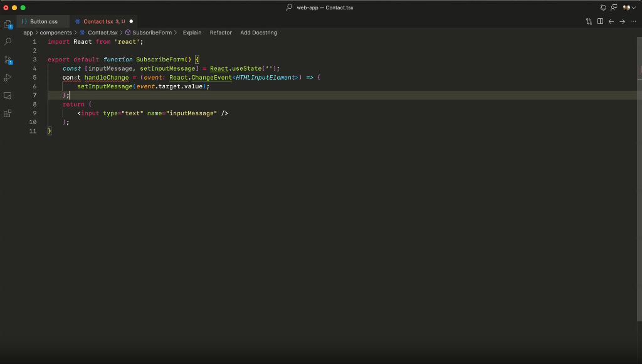Switch to the Button.css tab
This screenshot has height=364, width=642.
43,21
